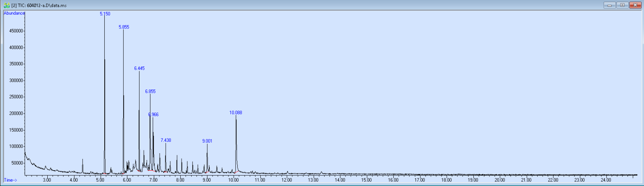Minimize the TIC chromatogram window
The height and width of the screenshot is (186, 644).
tap(609, 5)
